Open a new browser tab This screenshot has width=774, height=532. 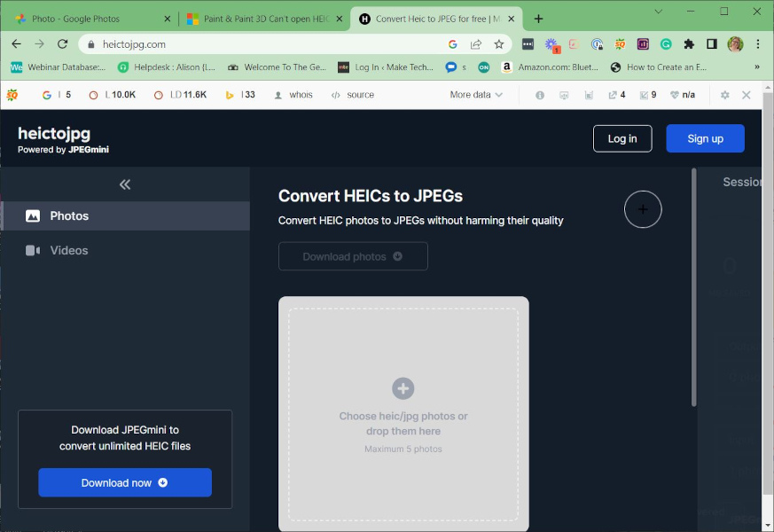click(538, 17)
